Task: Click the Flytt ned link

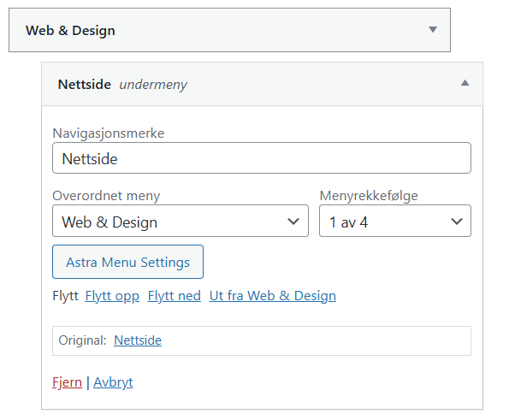Action: (175, 296)
